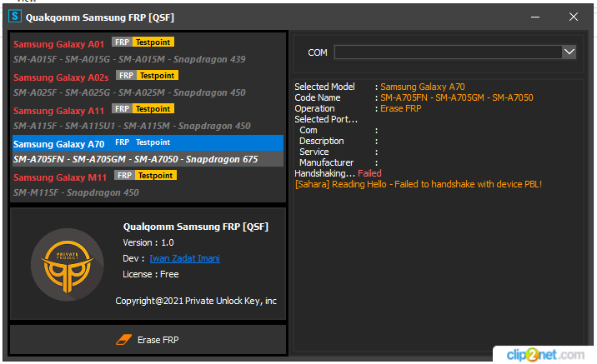Click the SM-A115F Snapdragon 450 subtitle line
This screenshot has height=364, width=597.
(132, 126)
